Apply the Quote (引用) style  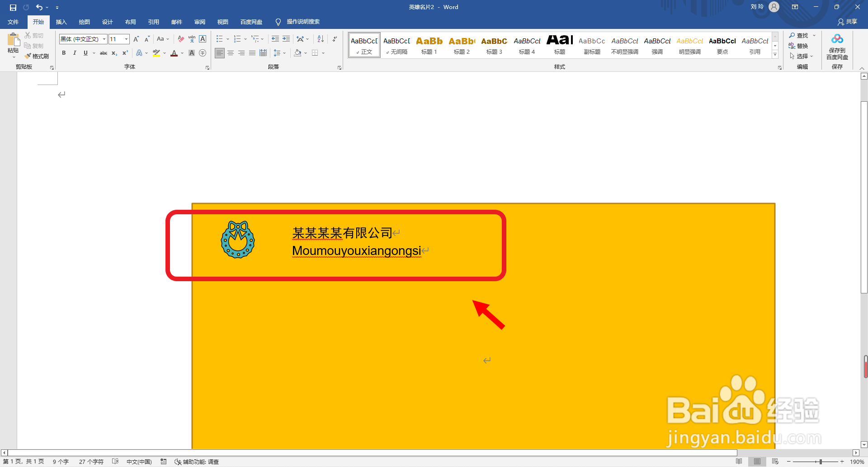coord(755,45)
